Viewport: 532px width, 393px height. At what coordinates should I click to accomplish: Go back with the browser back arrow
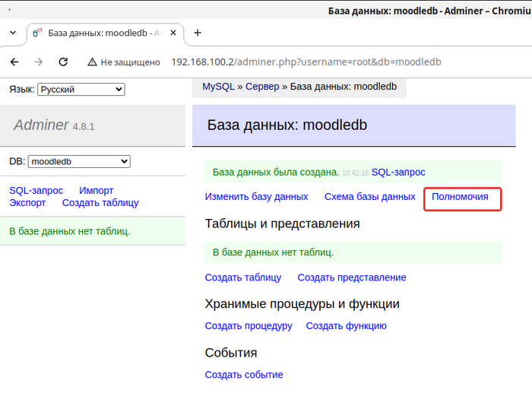(x=14, y=62)
